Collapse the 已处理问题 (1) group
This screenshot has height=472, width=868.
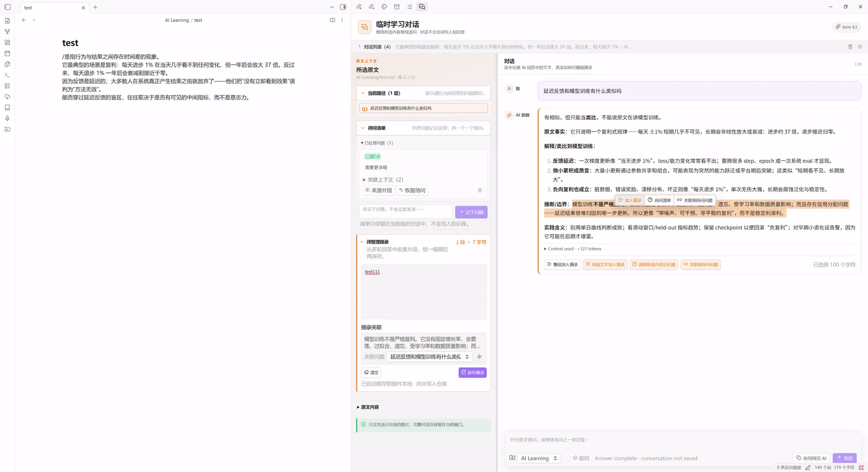tap(377, 143)
